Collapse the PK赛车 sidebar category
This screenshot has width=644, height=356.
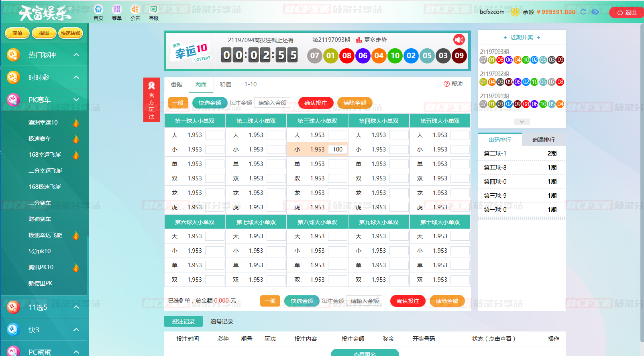tap(76, 100)
